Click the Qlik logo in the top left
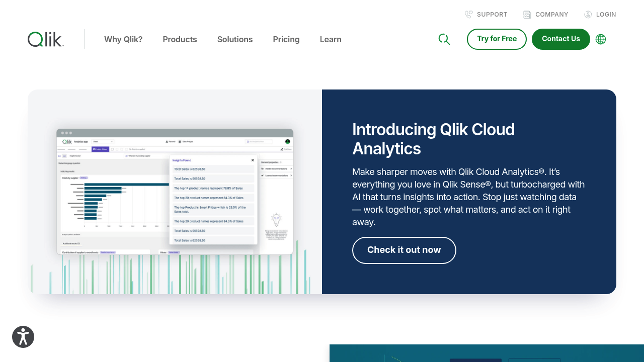644x362 pixels. 45,39
